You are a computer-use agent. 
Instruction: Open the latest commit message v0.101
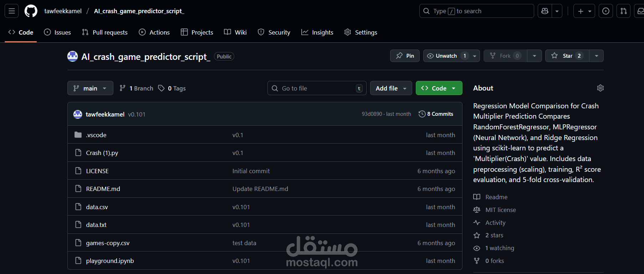point(137,114)
